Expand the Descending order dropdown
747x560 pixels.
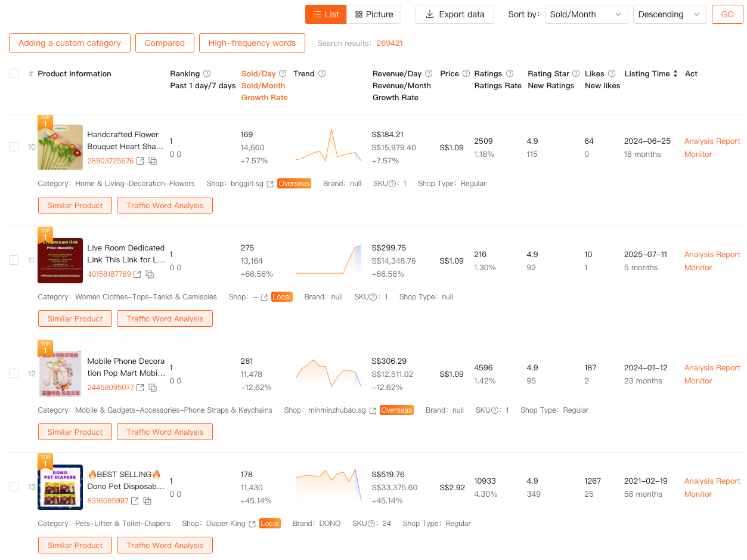click(669, 14)
